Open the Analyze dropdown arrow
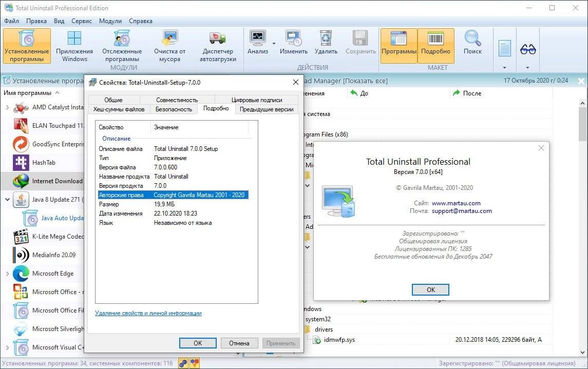This screenshot has height=369, width=588. [274, 44]
